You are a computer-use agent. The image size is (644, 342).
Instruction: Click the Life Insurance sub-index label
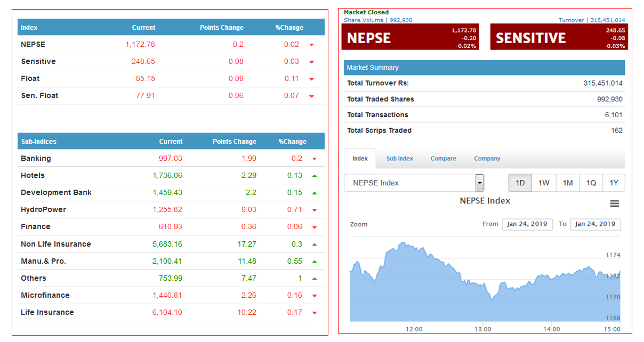(x=47, y=312)
